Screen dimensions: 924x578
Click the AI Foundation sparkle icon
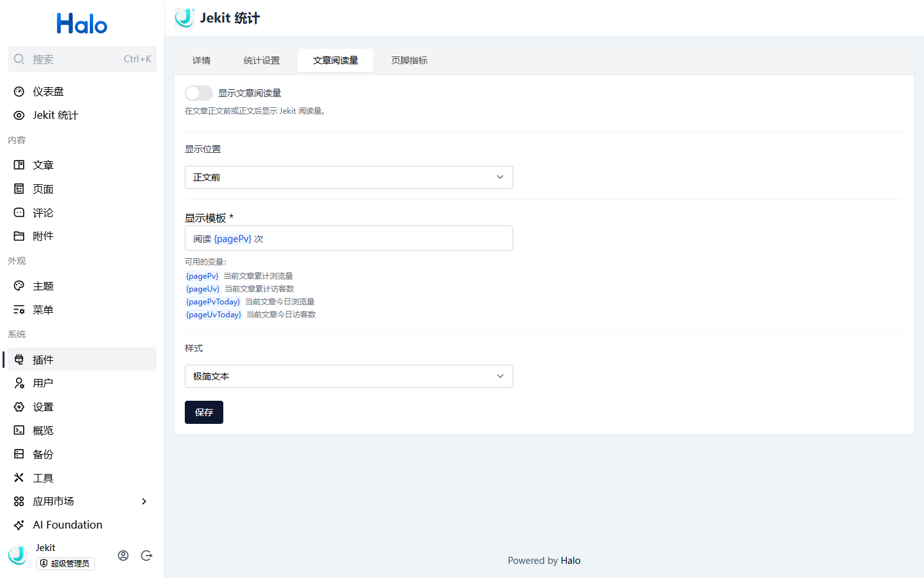point(19,525)
